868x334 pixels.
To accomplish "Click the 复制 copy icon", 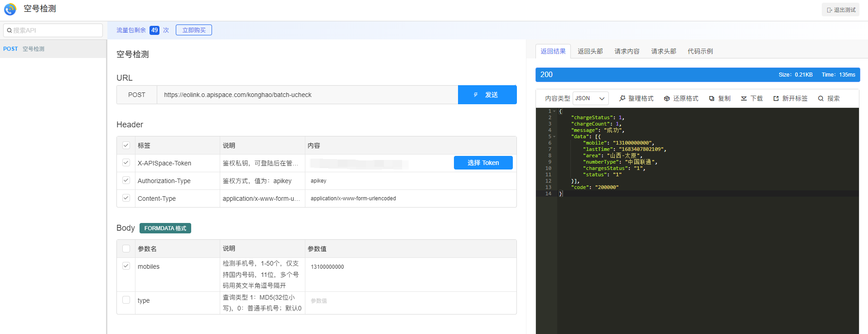I will tap(712, 98).
